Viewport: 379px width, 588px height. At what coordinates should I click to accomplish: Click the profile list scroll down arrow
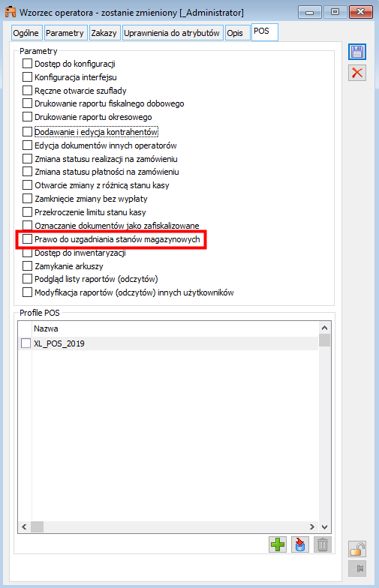point(324,526)
